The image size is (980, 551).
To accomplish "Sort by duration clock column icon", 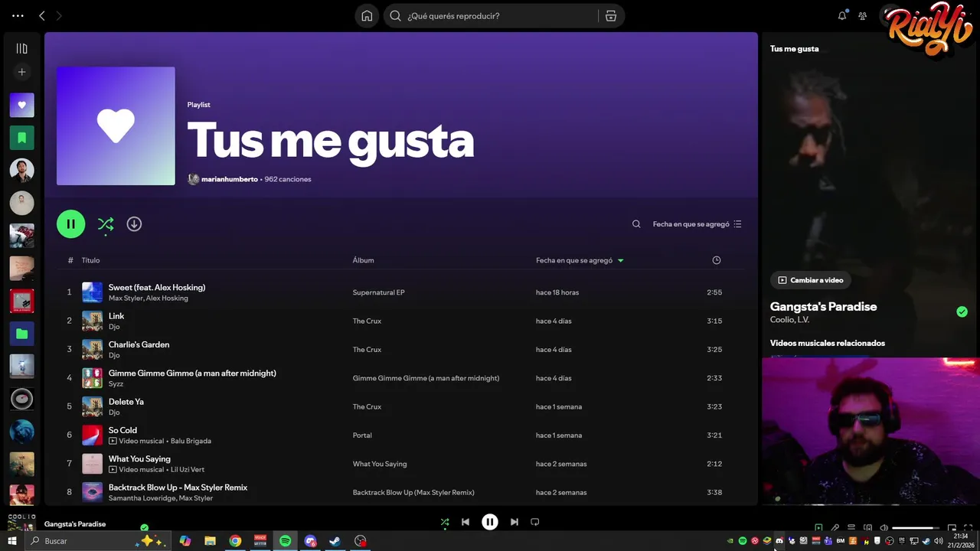I will 717,260.
